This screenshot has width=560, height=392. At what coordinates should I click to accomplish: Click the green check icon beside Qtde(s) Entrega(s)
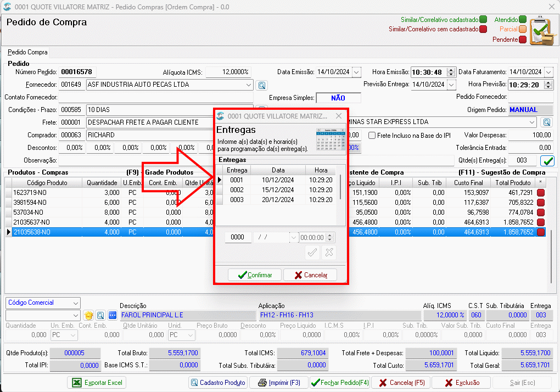click(x=547, y=161)
